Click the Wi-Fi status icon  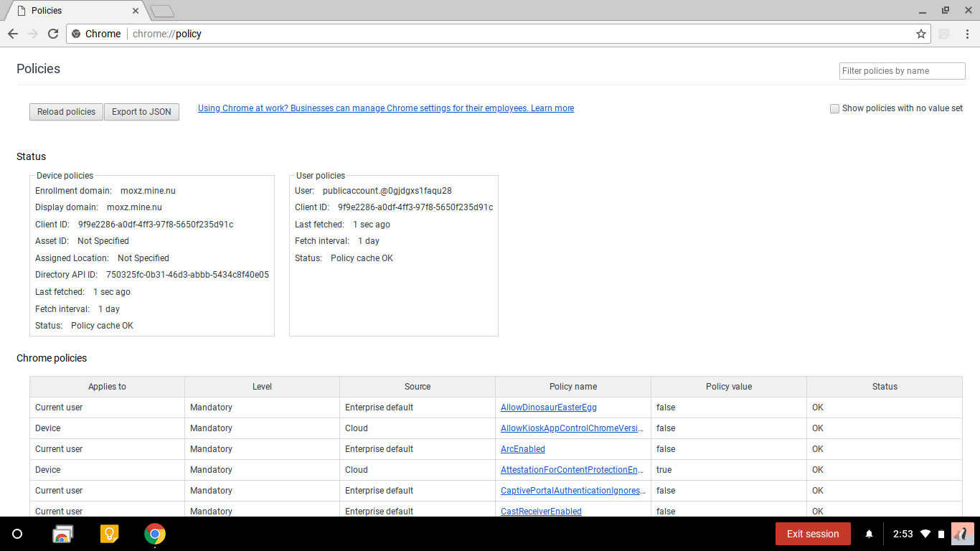[925, 534]
